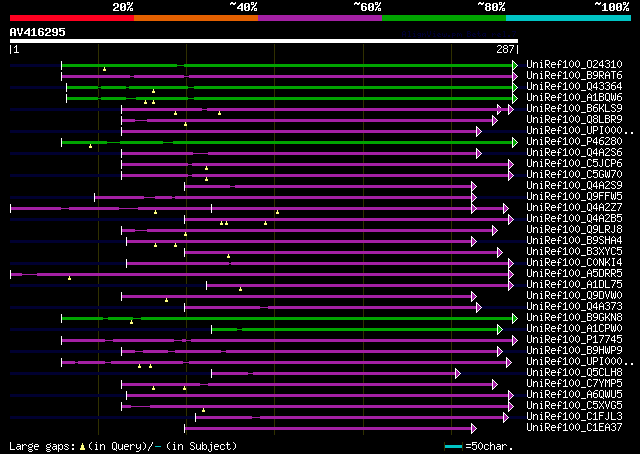Click the yellow gap symbol in the legend
The image size is (640, 454).
pos(82,447)
